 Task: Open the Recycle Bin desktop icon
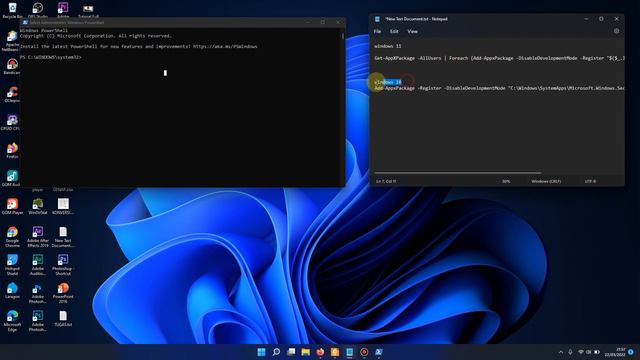coord(12,10)
